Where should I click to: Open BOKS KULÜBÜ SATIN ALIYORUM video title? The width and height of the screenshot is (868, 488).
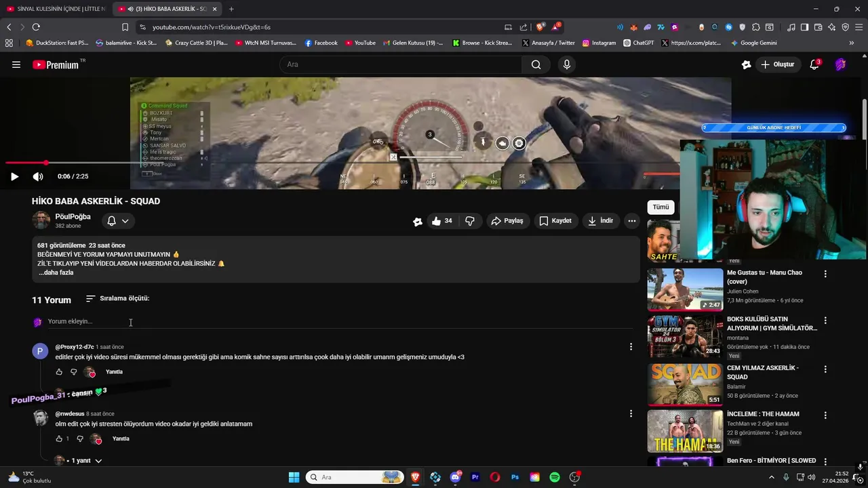tap(772, 323)
